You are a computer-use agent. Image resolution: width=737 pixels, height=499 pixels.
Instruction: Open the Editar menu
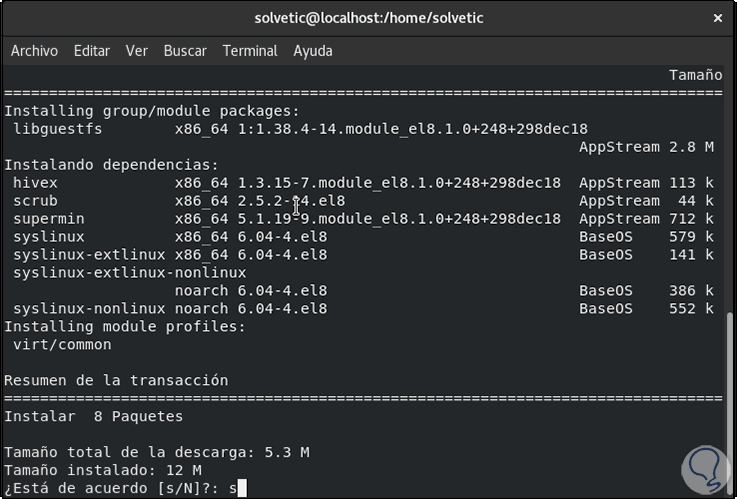point(92,51)
